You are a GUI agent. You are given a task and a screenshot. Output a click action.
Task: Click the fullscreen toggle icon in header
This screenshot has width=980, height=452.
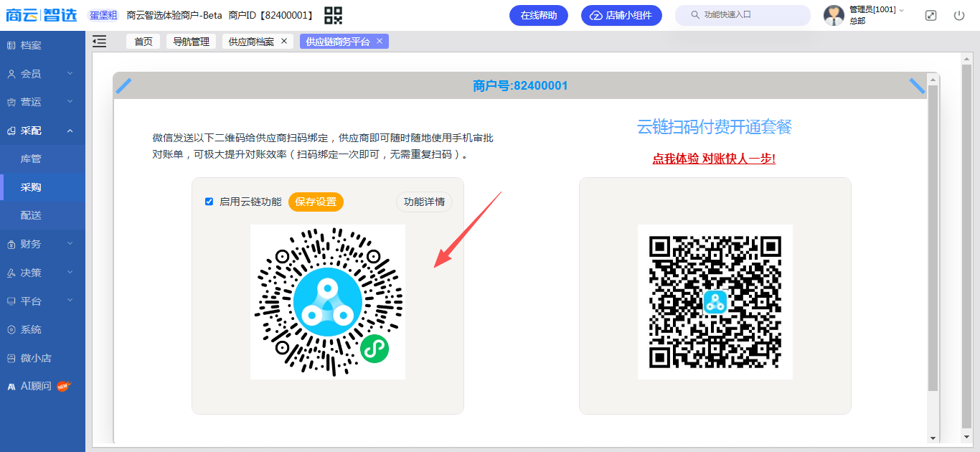coord(930,15)
